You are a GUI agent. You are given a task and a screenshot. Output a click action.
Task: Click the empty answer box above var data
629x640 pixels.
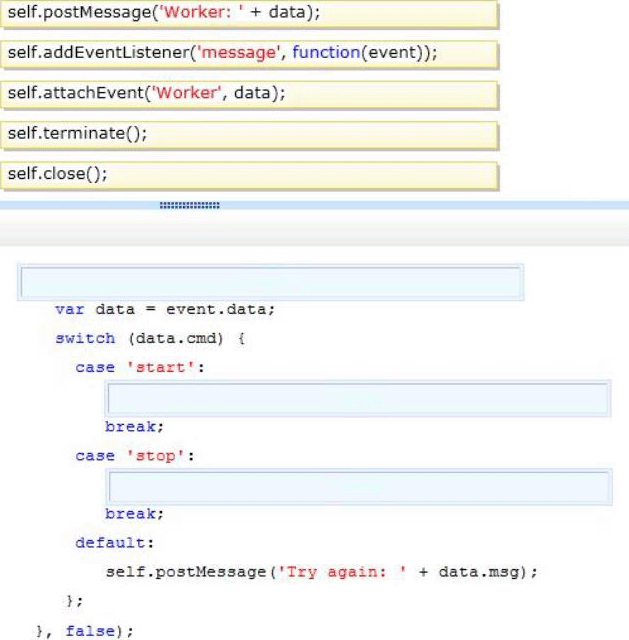pyautogui.click(x=270, y=283)
